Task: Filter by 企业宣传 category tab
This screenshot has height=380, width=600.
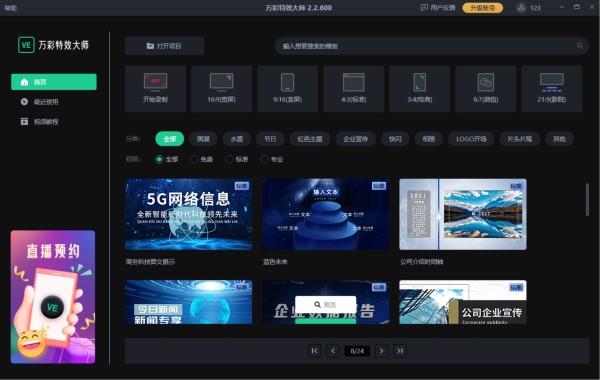Action: tap(355, 139)
